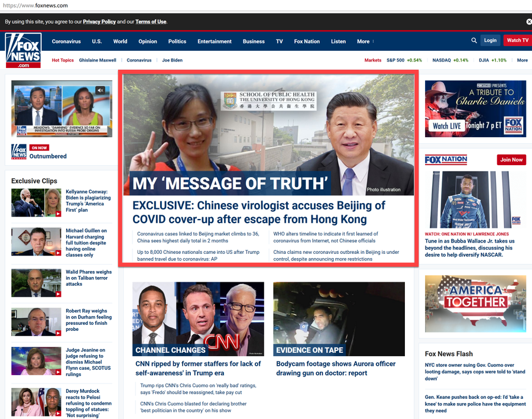Click the Fox News logo
532x419 pixels.
point(23,50)
